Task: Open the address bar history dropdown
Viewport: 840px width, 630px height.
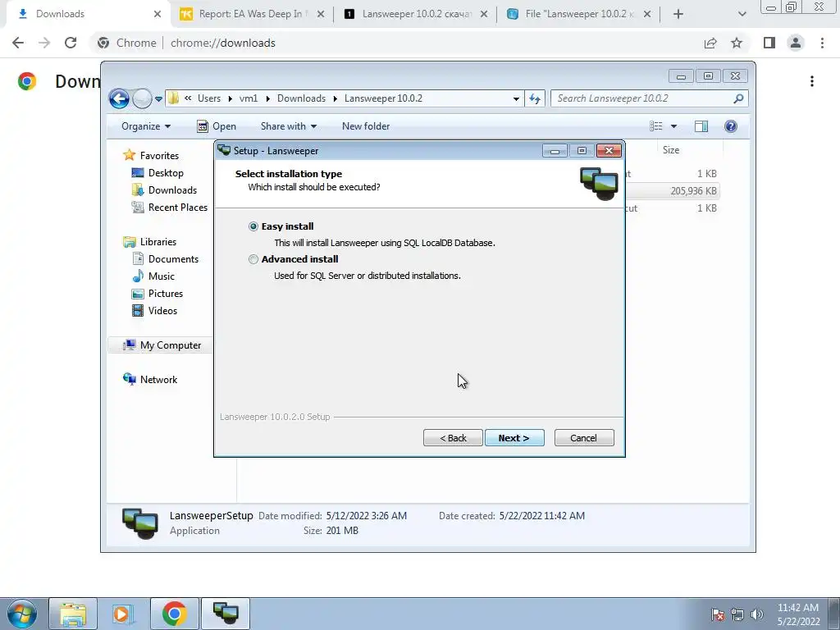Action: point(516,98)
